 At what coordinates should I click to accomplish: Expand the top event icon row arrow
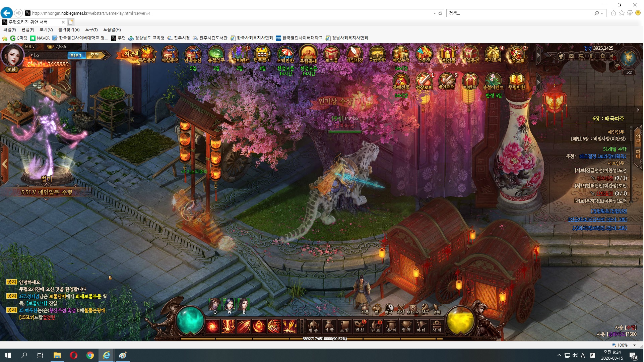point(538,55)
